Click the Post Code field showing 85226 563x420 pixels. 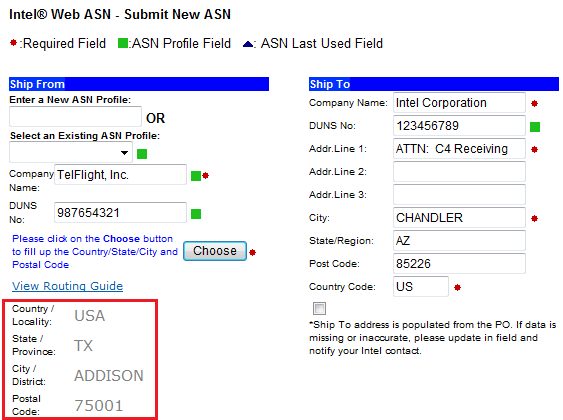pos(459,263)
